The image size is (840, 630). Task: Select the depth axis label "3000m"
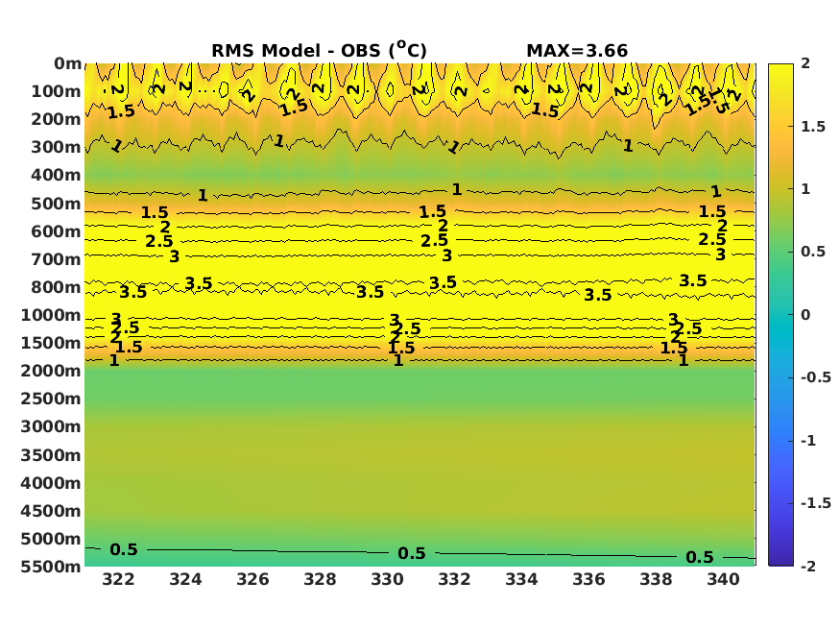(x=51, y=427)
